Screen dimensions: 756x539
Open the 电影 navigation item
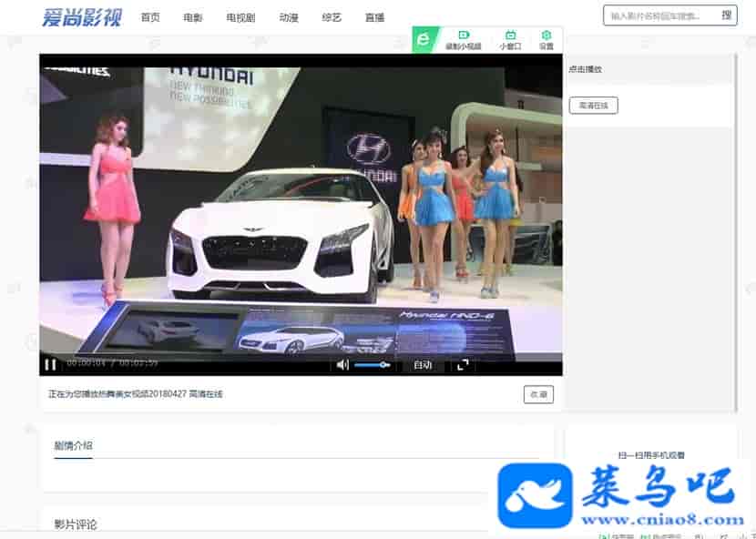tap(193, 17)
